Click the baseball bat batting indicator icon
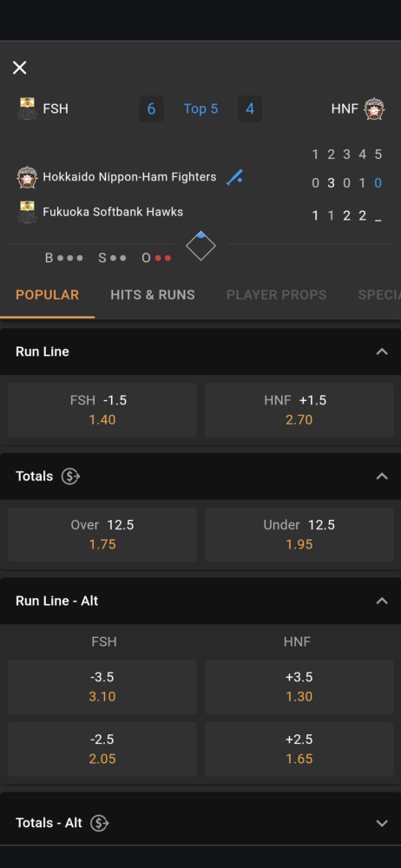 [x=235, y=177]
